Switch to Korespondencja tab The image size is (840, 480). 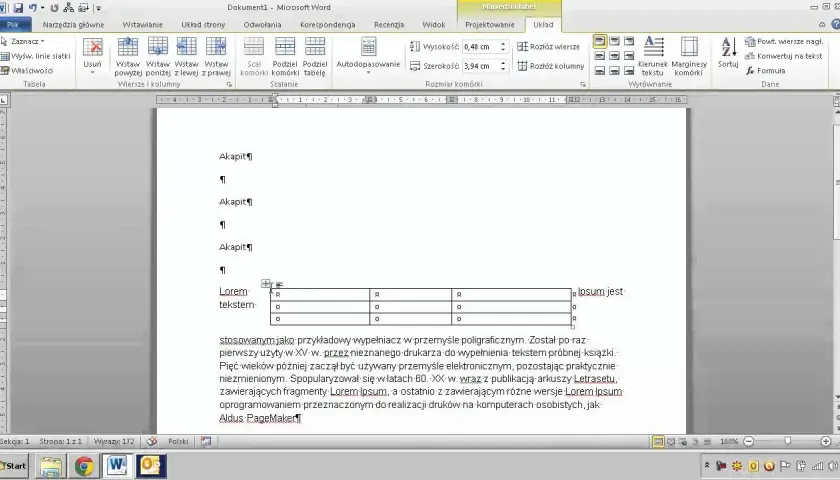pyautogui.click(x=327, y=25)
